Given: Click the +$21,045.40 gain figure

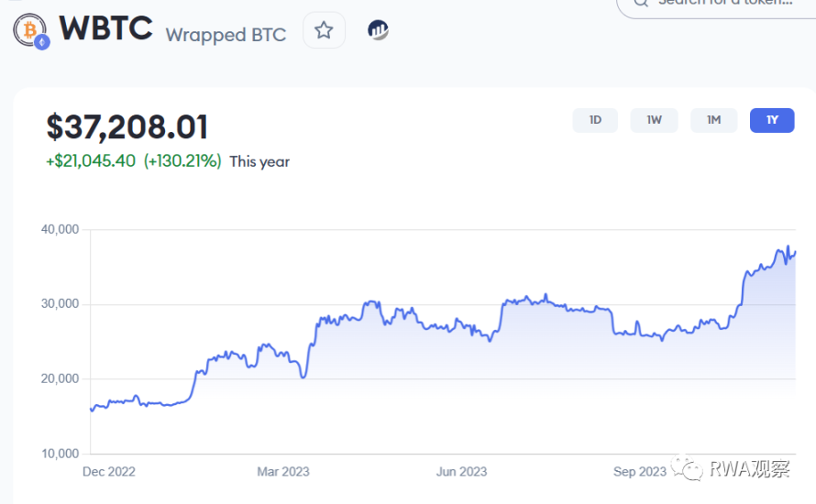Looking at the screenshot, I should click(91, 161).
